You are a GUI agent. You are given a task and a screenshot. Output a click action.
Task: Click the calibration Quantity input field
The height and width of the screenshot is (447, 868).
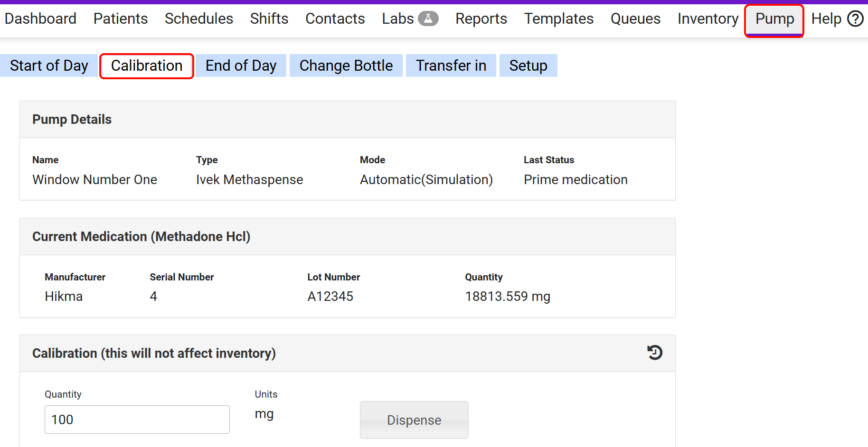pos(137,419)
